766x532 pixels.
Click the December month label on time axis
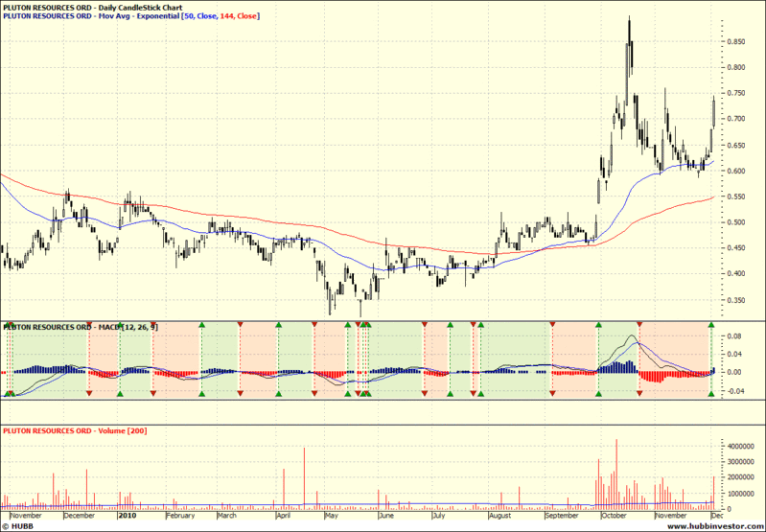point(80,516)
